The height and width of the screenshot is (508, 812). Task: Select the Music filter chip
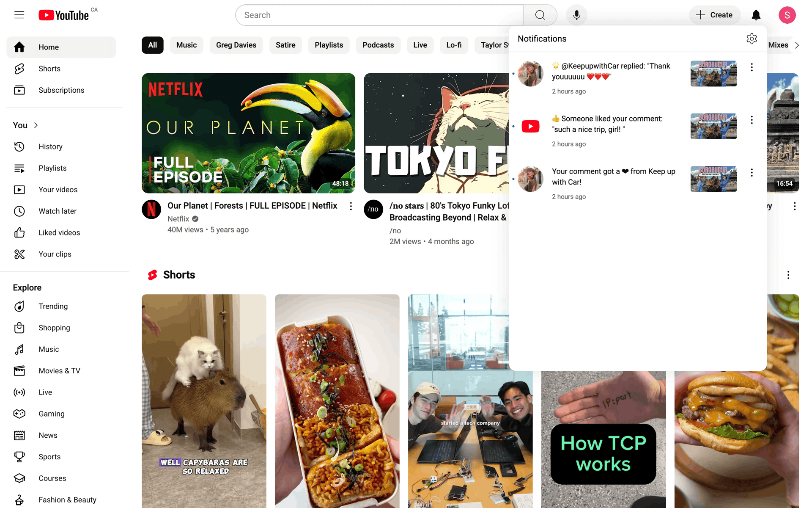pos(187,45)
